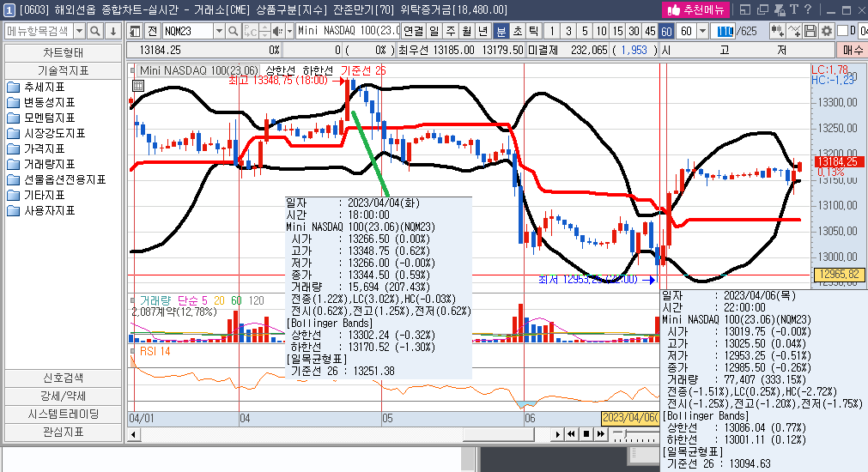
Task: Click the chart replay stop button
Action: pyautogui.click(x=586, y=434)
